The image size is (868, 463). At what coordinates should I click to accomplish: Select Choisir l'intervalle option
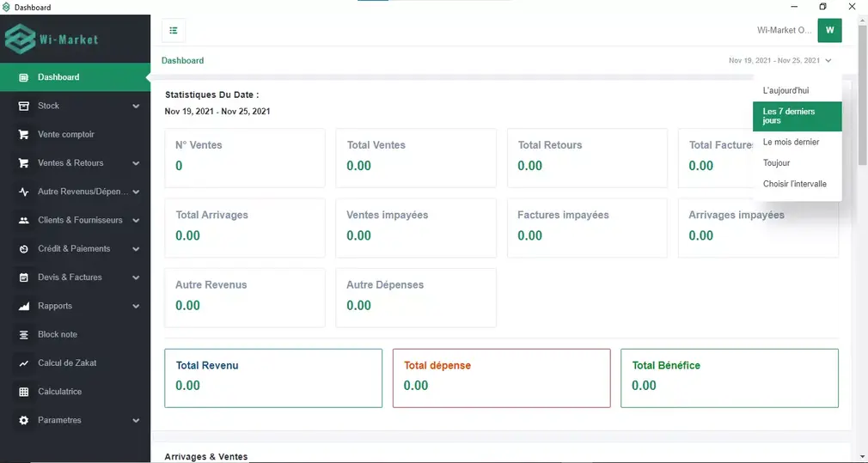coord(794,184)
